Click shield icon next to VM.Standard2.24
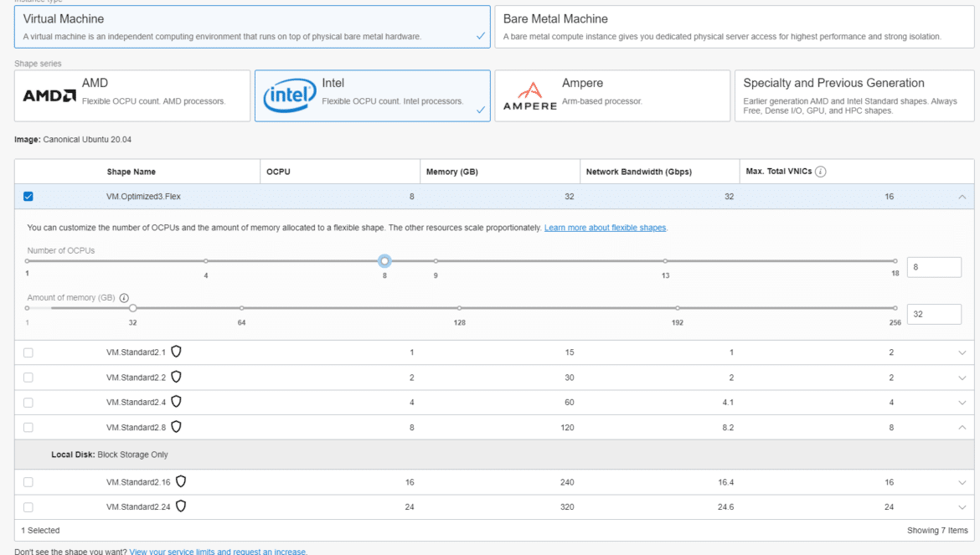The width and height of the screenshot is (980, 555). (181, 506)
